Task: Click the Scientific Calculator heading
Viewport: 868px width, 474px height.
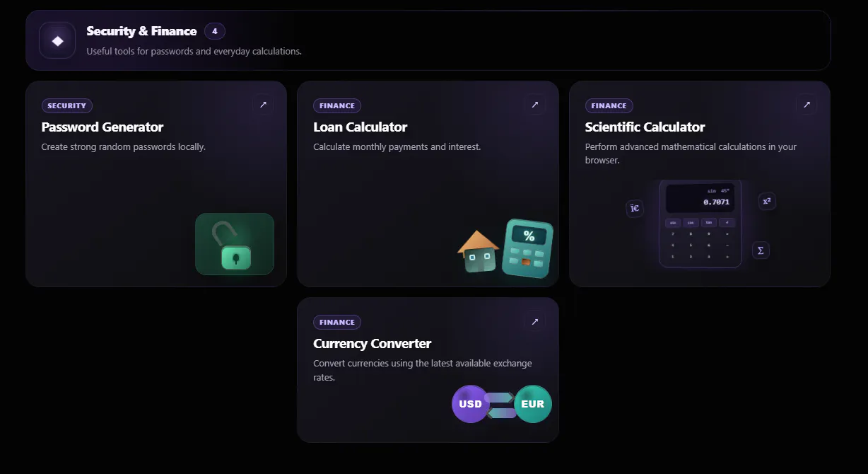Action: [645, 127]
